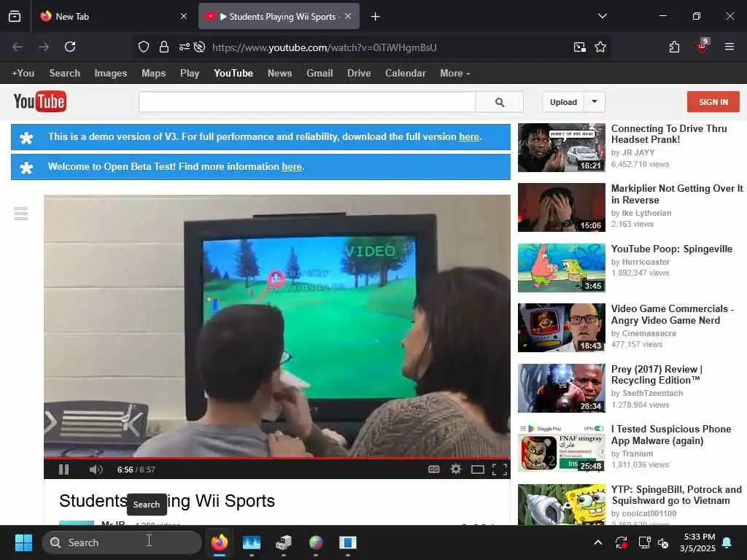
Task: Select Play in the Google bar
Action: tap(190, 74)
